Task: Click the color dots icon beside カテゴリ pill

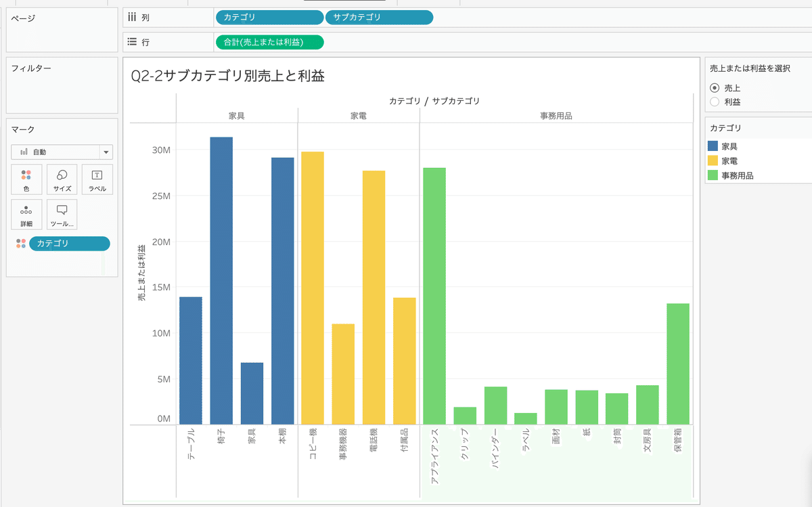Action: pyautogui.click(x=21, y=244)
